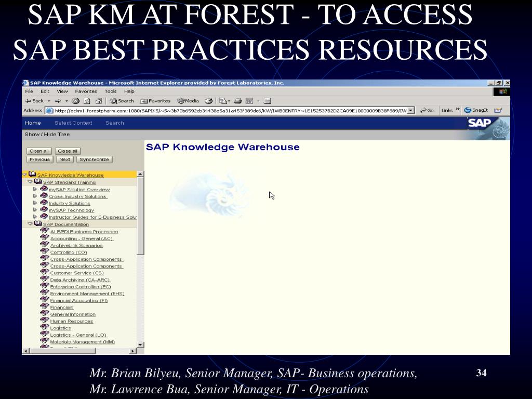
Task: Collapse the SAP Knowledge Warehouse root node
Action: coord(24,175)
